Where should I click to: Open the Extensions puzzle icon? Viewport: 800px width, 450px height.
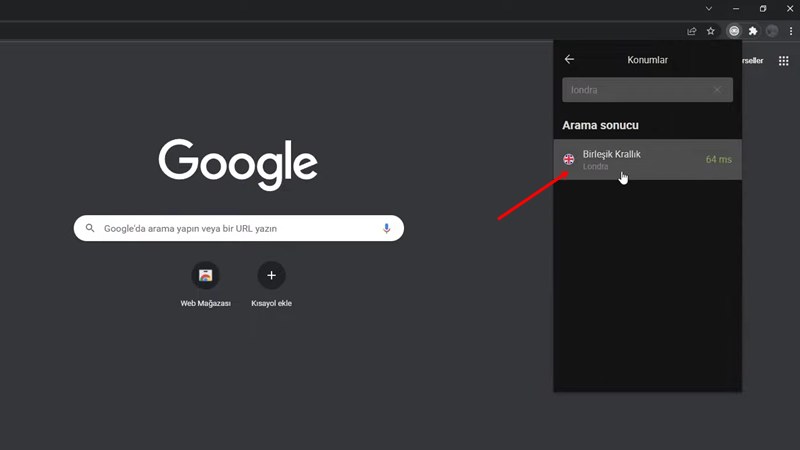pyautogui.click(x=753, y=31)
